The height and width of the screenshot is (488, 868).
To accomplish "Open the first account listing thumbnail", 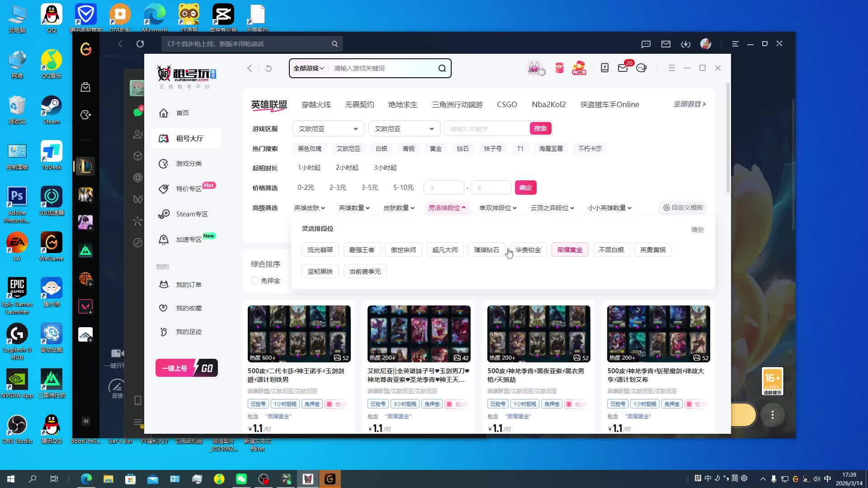I will point(299,333).
